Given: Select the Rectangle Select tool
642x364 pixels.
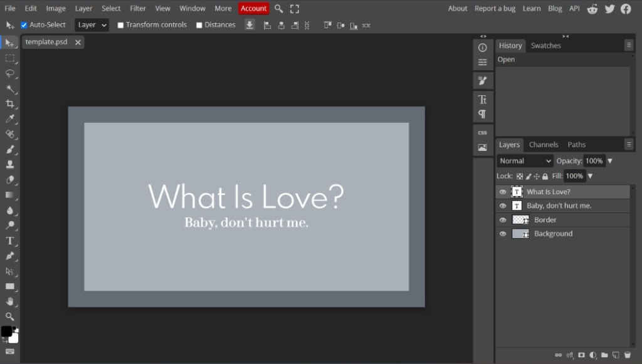Looking at the screenshot, I should click(x=9, y=58).
